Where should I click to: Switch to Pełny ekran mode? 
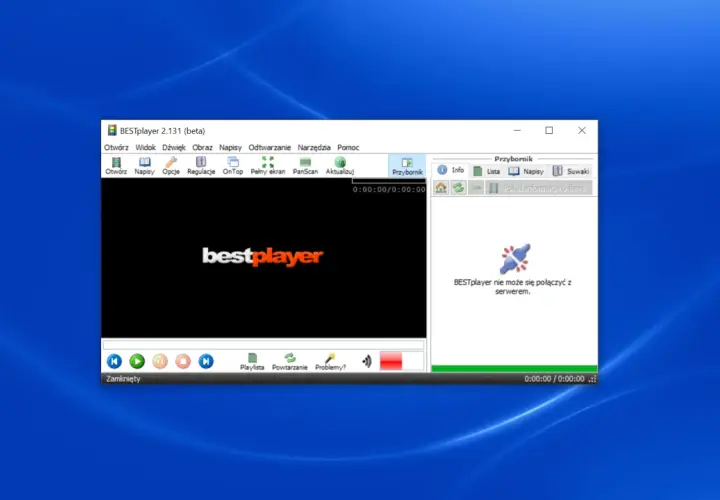(268, 166)
